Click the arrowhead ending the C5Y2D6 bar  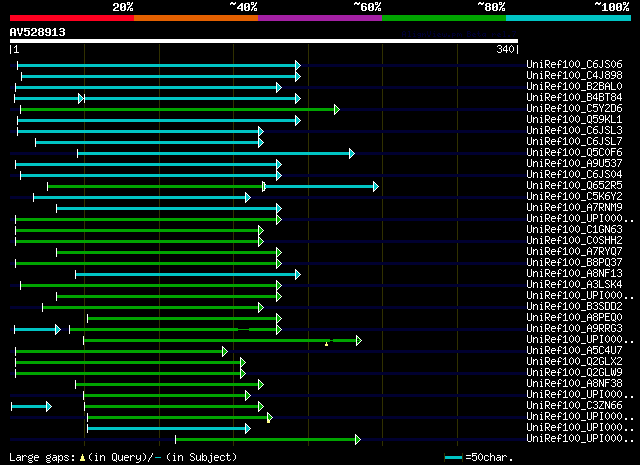[x=337, y=109]
